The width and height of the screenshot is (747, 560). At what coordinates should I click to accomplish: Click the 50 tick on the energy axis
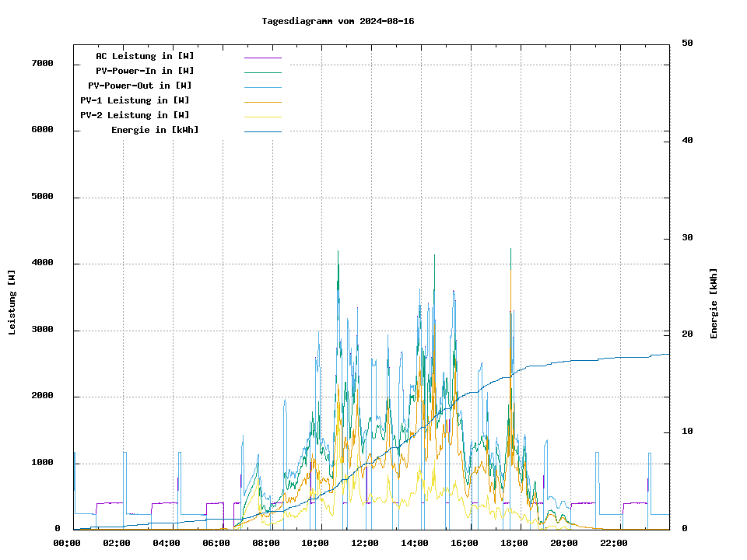[687, 44]
